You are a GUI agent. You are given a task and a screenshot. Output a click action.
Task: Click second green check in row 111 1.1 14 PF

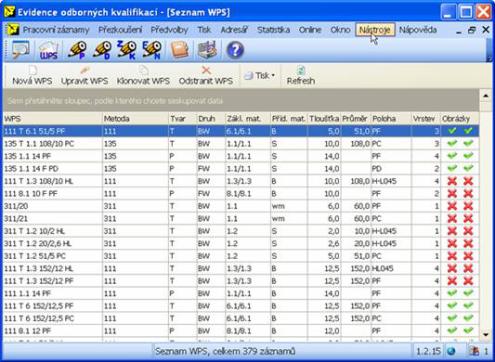point(468,293)
